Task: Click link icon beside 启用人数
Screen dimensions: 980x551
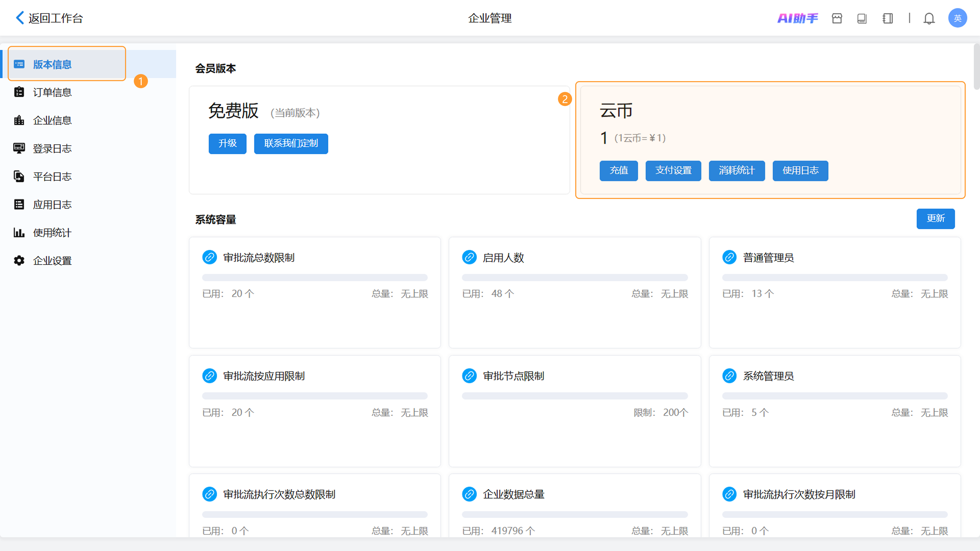Action: (470, 257)
